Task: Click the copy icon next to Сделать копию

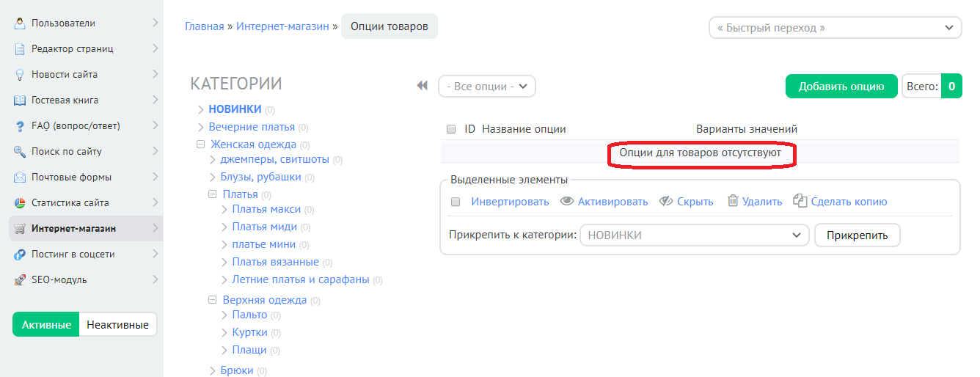Action: [x=800, y=201]
